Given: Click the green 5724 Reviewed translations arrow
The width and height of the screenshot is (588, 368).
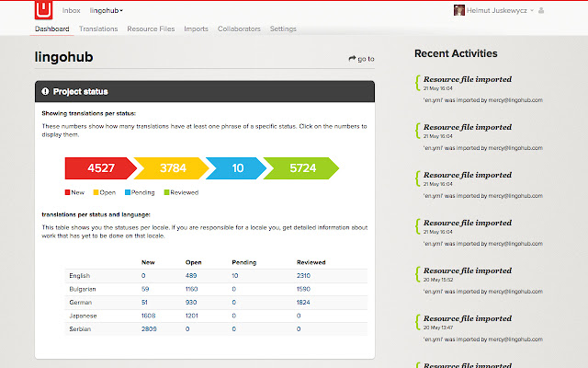Looking at the screenshot, I should (300, 168).
